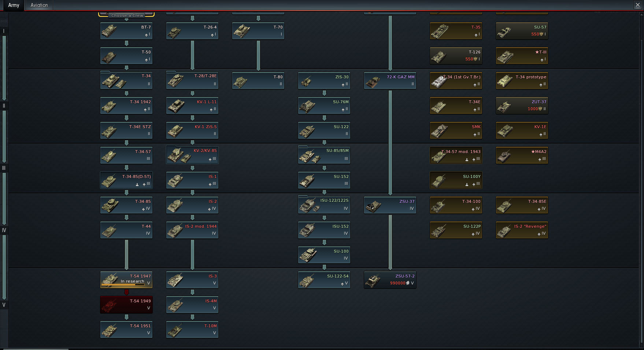Pick the T-35 premium tank icon
Image resolution: width=644 pixels, height=350 pixels.
click(440, 31)
